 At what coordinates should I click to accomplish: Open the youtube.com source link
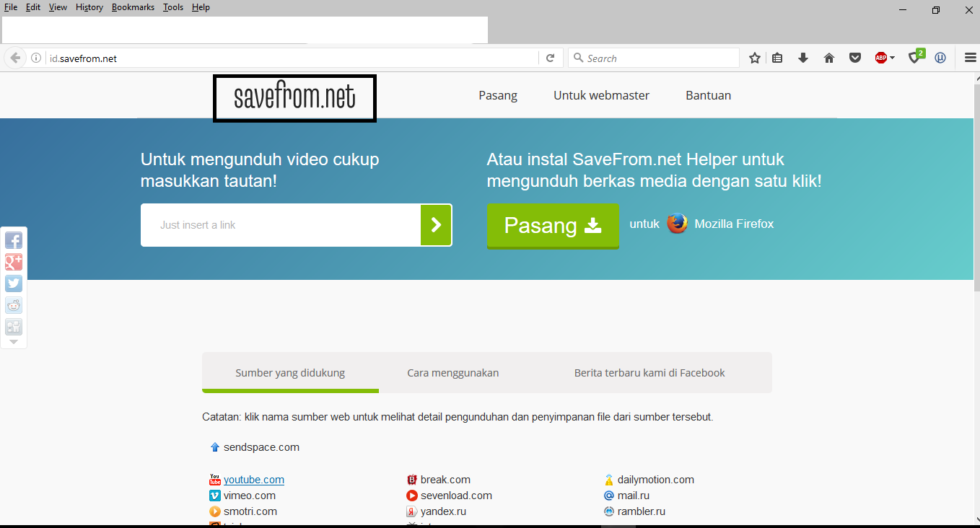coord(254,480)
